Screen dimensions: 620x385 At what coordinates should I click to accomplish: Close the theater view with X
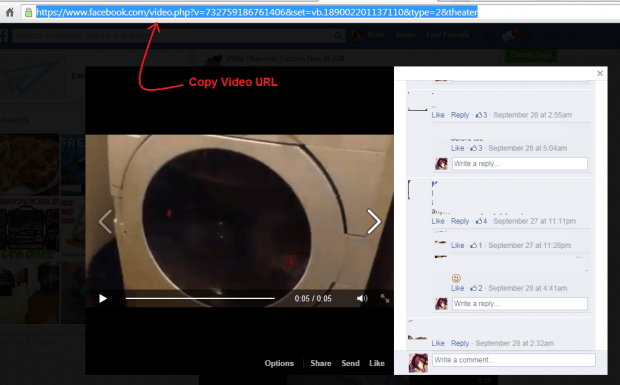[x=600, y=73]
